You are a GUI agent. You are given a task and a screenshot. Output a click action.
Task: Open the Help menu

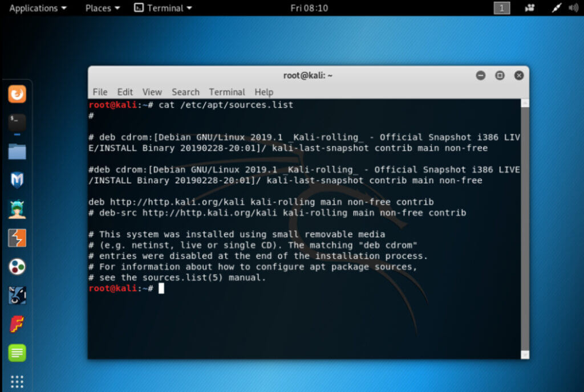(264, 92)
